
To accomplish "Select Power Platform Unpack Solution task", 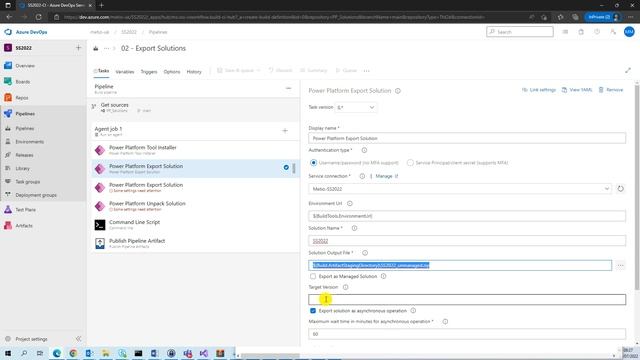I will 196,206.
